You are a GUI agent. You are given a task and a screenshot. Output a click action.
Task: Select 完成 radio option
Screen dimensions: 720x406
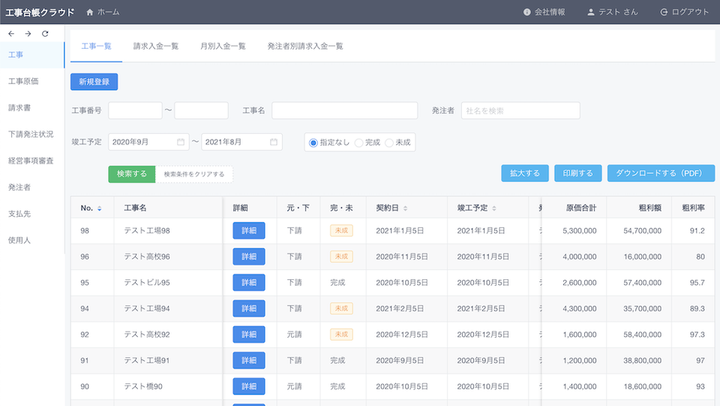coord(367,142)
